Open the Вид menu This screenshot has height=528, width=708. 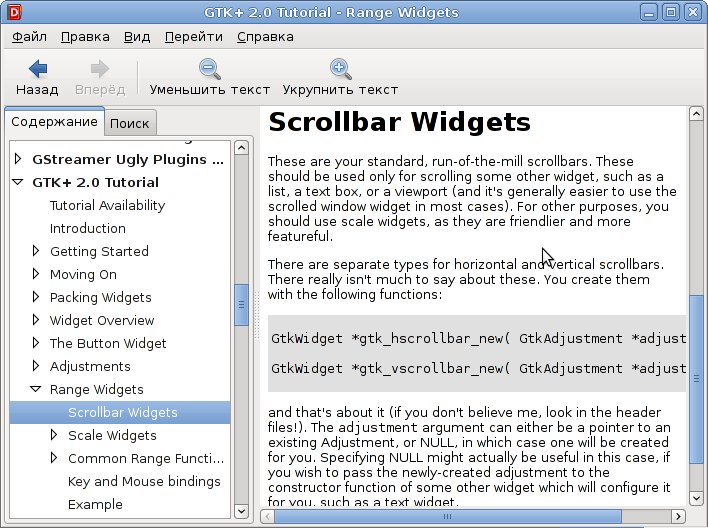[137, 37]
